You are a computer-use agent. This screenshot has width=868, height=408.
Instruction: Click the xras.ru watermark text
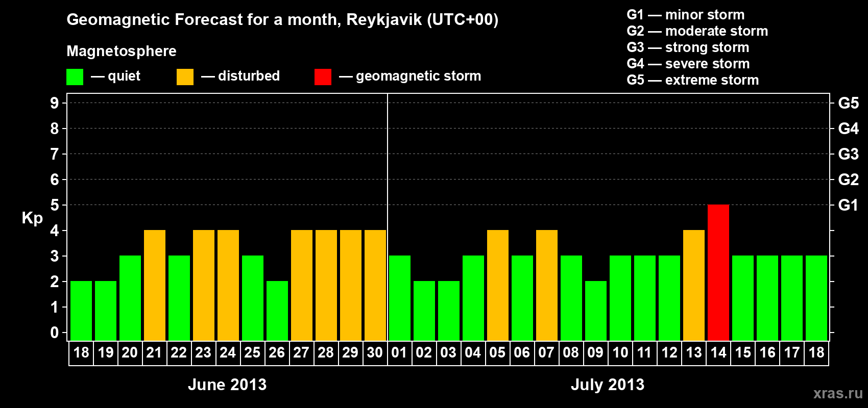pyautogui.click(x=838, y=393)
